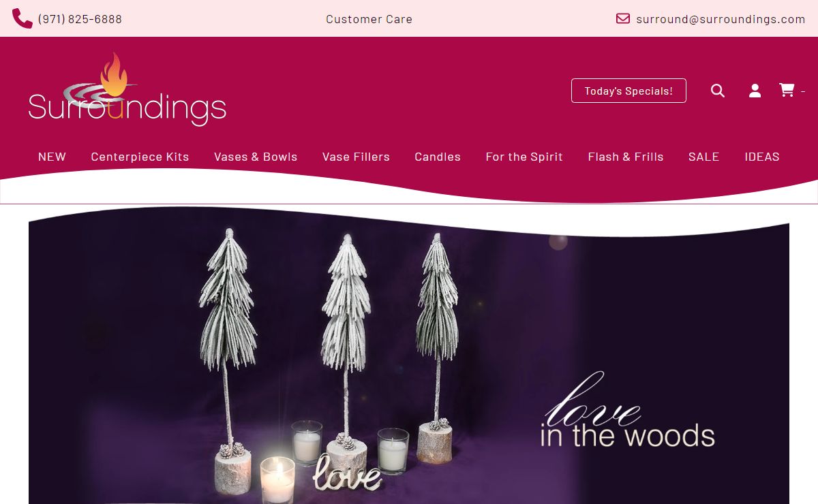Open search with the magnifier icon
818x504 pixels.
coord(718,91)
